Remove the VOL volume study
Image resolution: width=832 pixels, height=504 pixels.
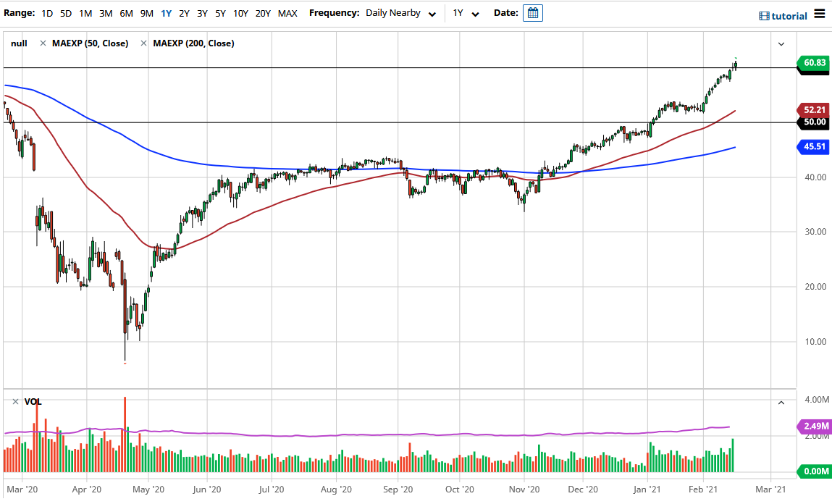(15, 400)
